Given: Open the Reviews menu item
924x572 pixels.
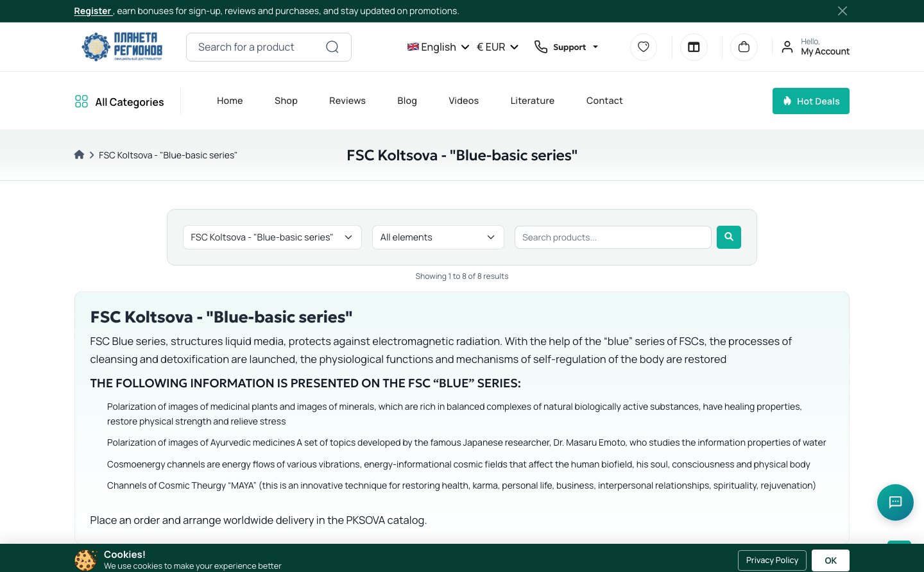Looking at the screenshot, I should click(347, 101).
